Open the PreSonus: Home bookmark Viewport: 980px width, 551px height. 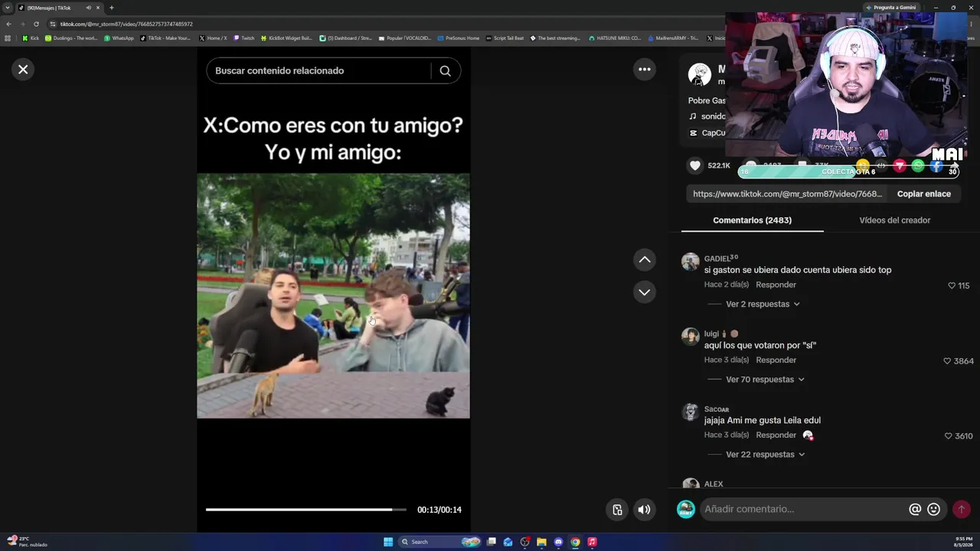pyautogui.click(x=459, y=38)
